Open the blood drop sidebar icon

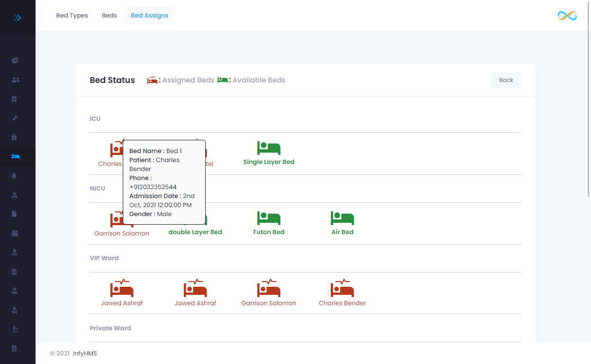(14, 175)
